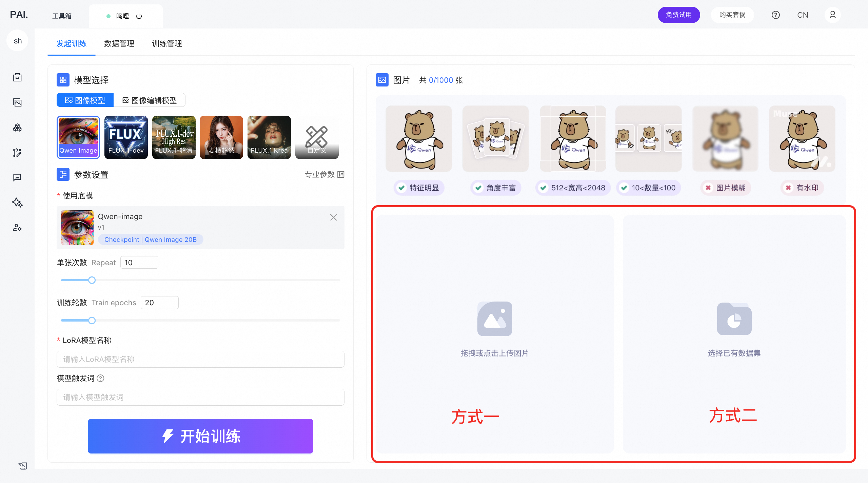Image resolution: width=868 pixels, height=483 pixels.
Task: Switch to the 训练管理 tab
Action: tap(167, 43)
